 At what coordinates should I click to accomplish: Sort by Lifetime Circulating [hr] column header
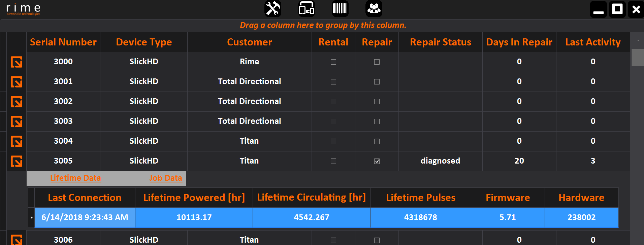click(312, 198)
